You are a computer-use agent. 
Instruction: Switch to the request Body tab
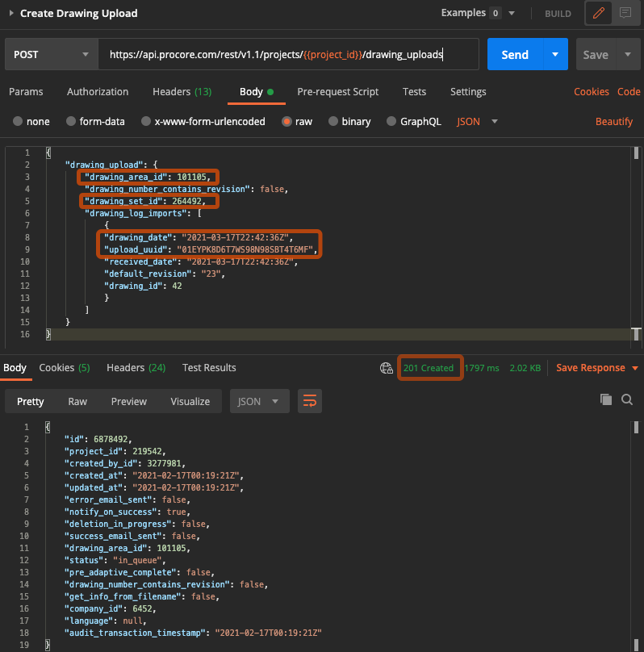[x=256, y=91]
